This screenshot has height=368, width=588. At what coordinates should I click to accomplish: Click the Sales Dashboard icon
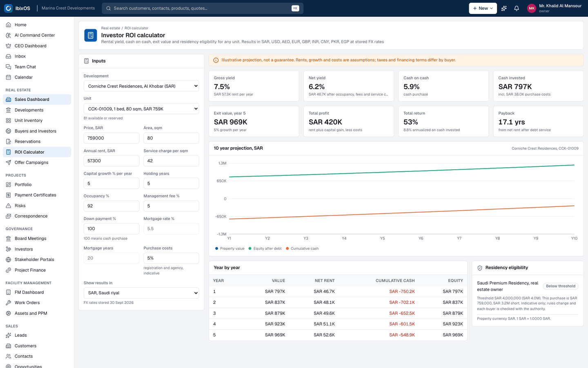click(9, 99)
